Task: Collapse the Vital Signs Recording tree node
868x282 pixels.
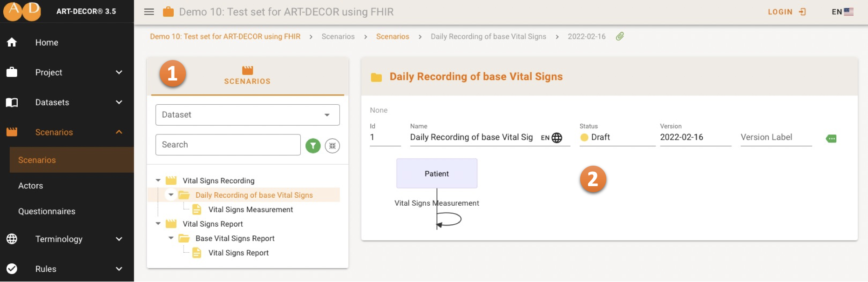Action: [158, 181]
